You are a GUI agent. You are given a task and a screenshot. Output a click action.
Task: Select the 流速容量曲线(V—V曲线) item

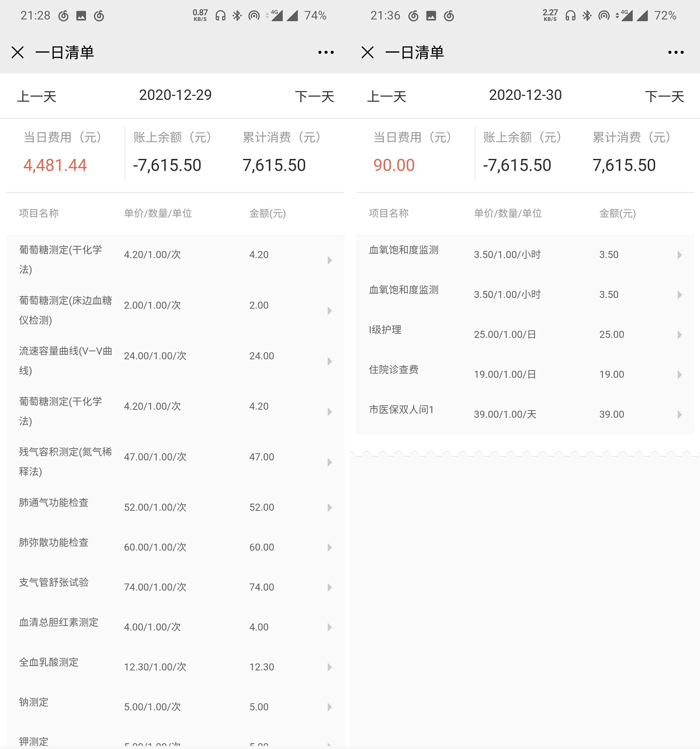point(65,360)
